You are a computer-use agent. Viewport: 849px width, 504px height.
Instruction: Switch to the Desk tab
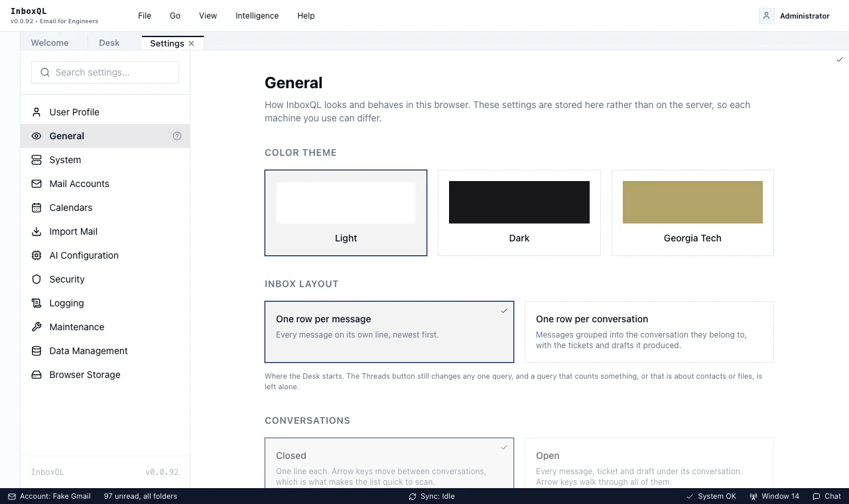pos(109,43)
